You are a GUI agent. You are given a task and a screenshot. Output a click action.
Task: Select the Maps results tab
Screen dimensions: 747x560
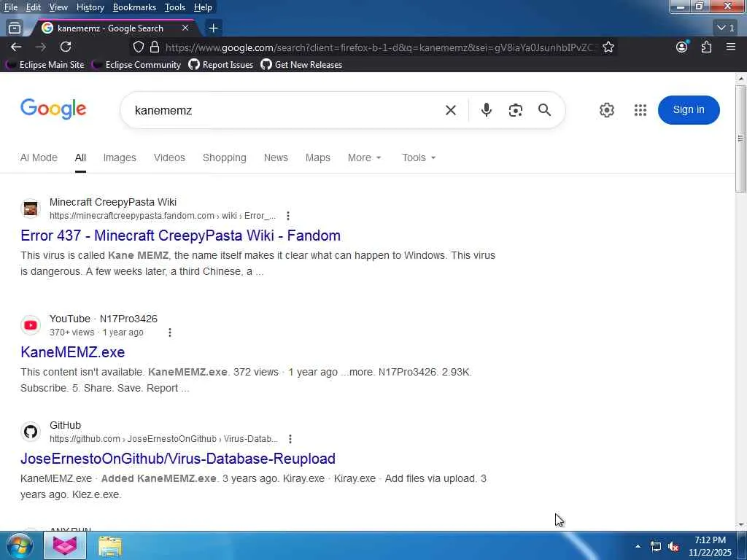[318, 157]
